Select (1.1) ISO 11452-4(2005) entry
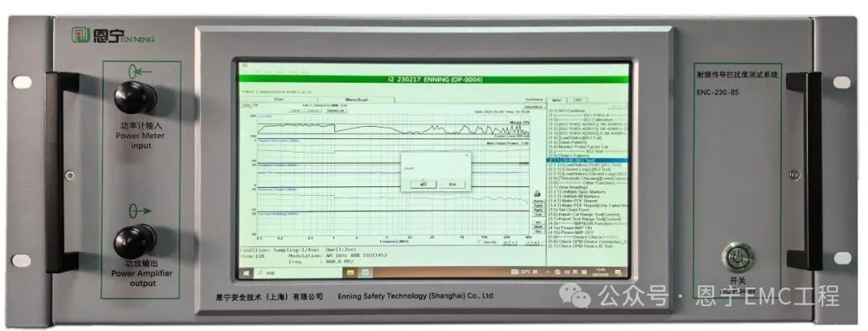 point(588,124)
